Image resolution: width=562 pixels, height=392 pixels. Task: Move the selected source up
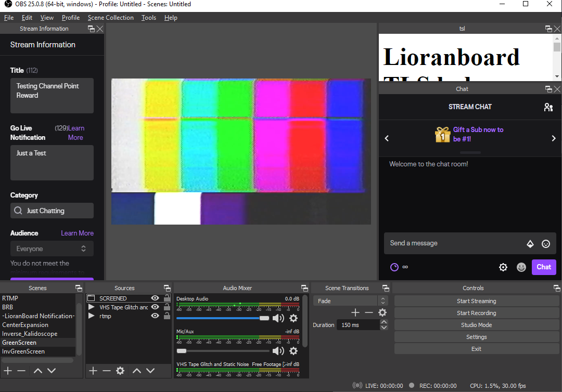coord(136,371)
